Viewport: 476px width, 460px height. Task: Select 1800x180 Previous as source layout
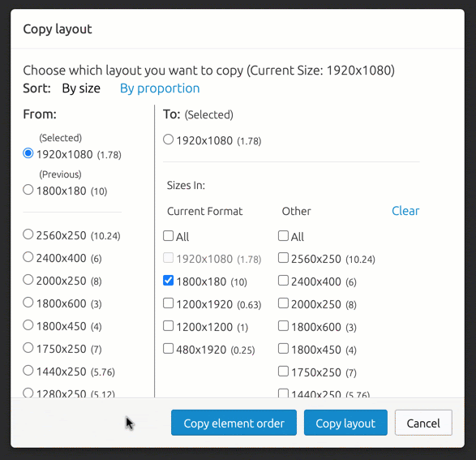(28, 190)
